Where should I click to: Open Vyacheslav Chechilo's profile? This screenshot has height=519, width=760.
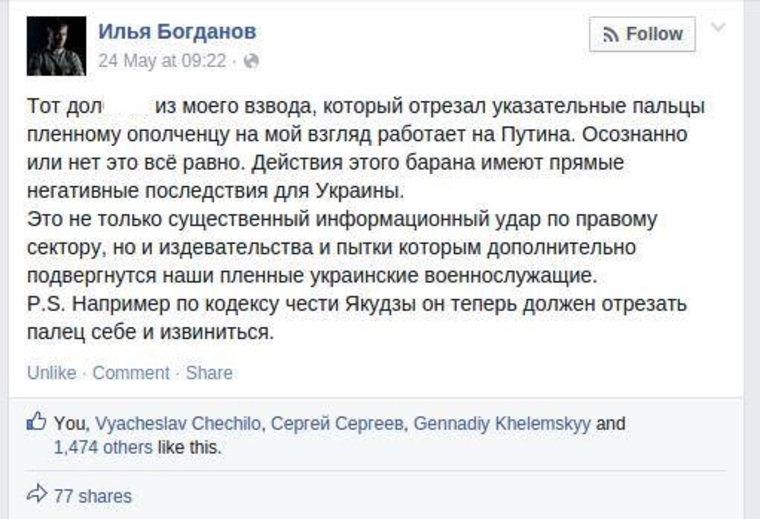pos(178,424)
